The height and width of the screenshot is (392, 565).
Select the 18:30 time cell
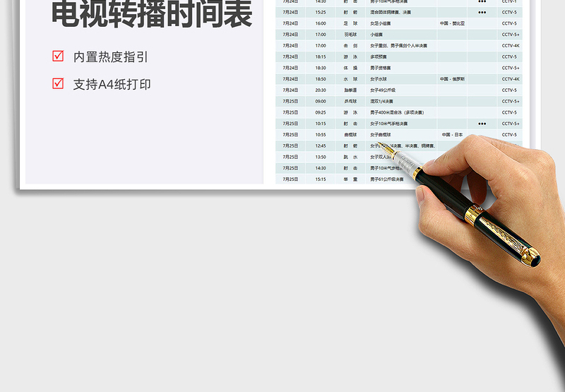pos(321,68)
